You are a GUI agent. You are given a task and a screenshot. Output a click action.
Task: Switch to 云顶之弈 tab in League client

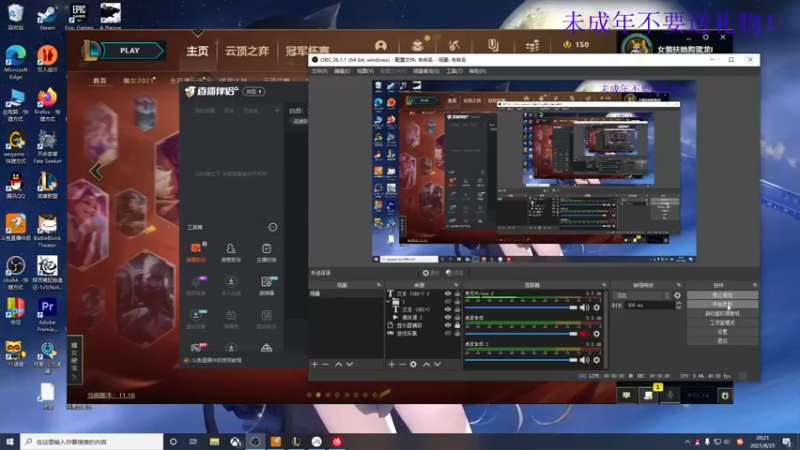[x=247, y=51]
